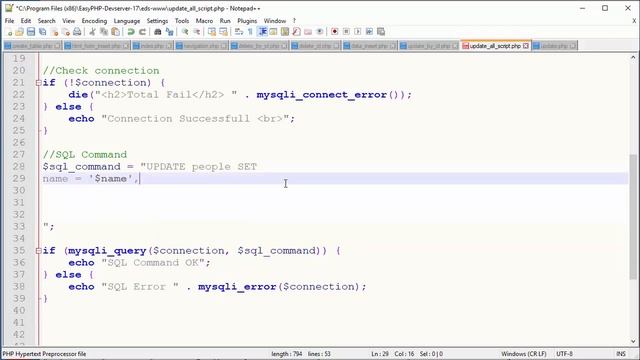Run macro multiple times icon
Image resolution: width=640 pixels, height=360 pixels.
[369, 32]
